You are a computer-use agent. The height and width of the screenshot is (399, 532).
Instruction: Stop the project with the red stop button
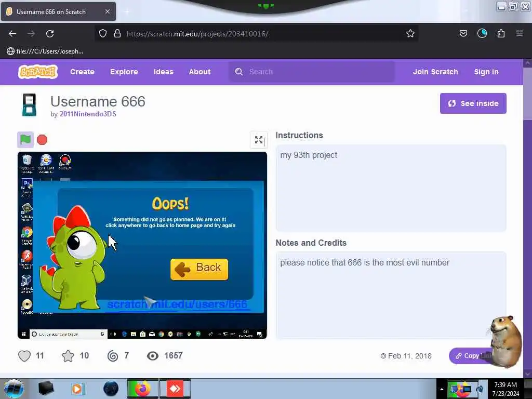(42, 140)
